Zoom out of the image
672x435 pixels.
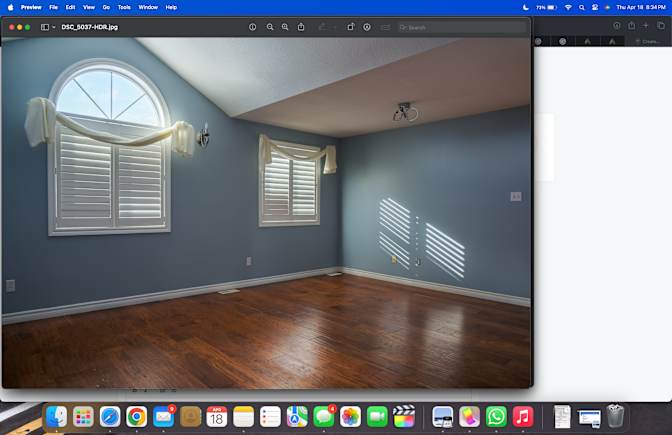(270, 27)
